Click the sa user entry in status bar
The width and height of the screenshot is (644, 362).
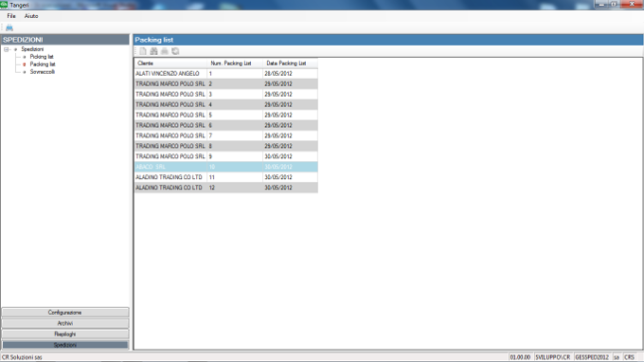[x=617, y=357]
